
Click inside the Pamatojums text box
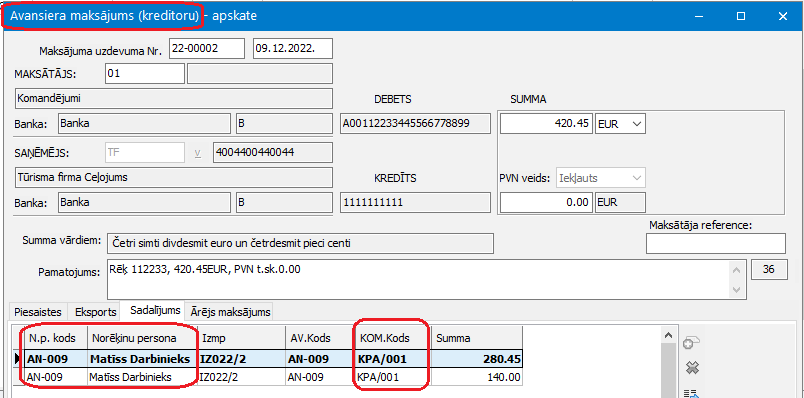(419, 280)
